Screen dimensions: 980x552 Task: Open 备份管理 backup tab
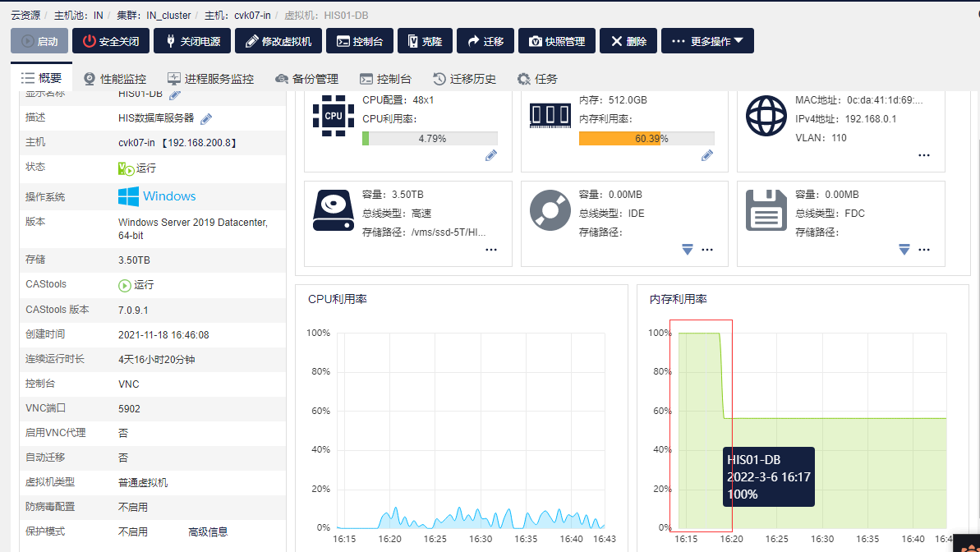click(307, 79)
